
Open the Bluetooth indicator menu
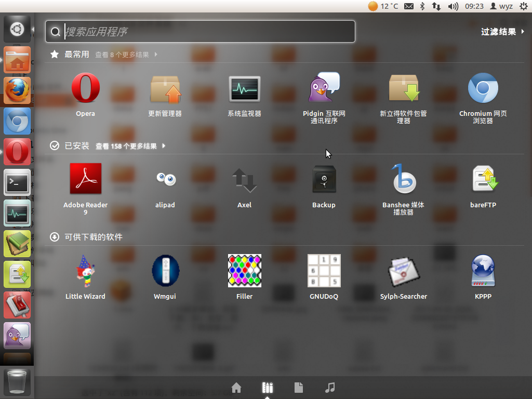422,6
